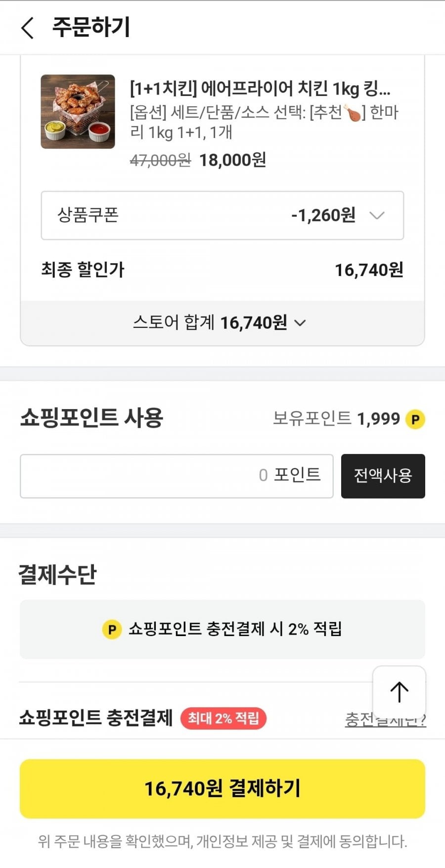Select 쇼핑포인트 충전결제 payment method
Screen dimensions: 445x868
pyautogui.click(x=96, y=718)
